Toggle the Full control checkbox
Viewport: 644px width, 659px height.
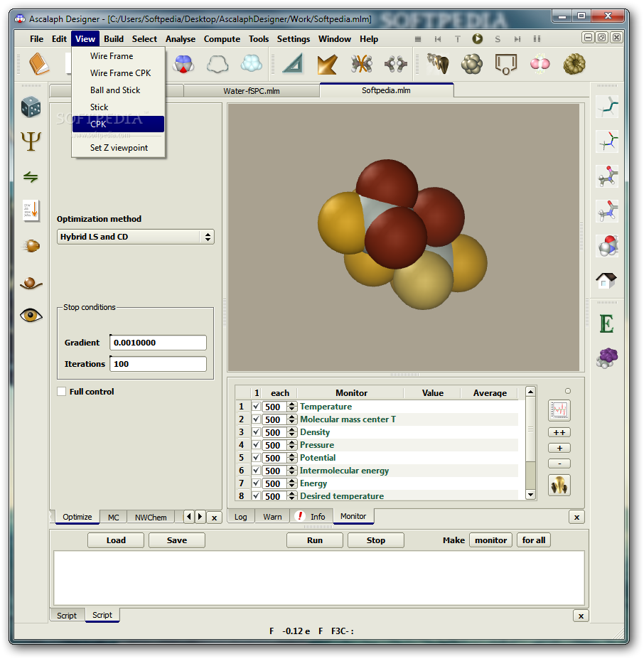[x=61, y=392]
